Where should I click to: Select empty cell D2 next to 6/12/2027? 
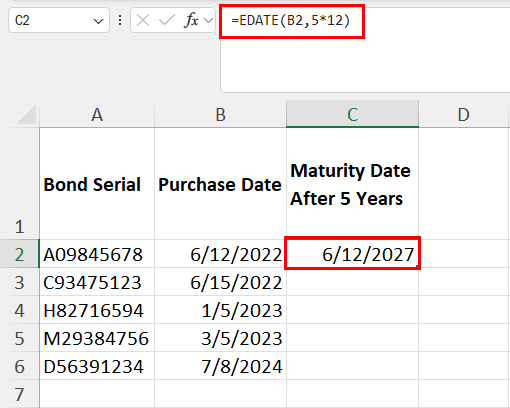464,254
